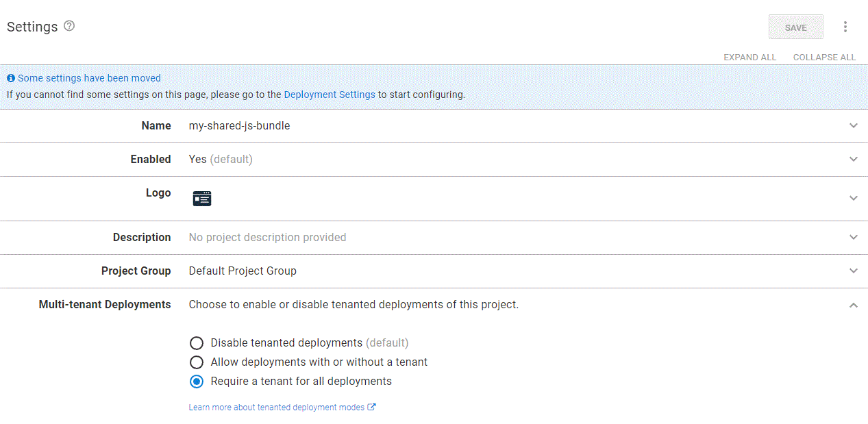Expand the Name section chevron

854,125
